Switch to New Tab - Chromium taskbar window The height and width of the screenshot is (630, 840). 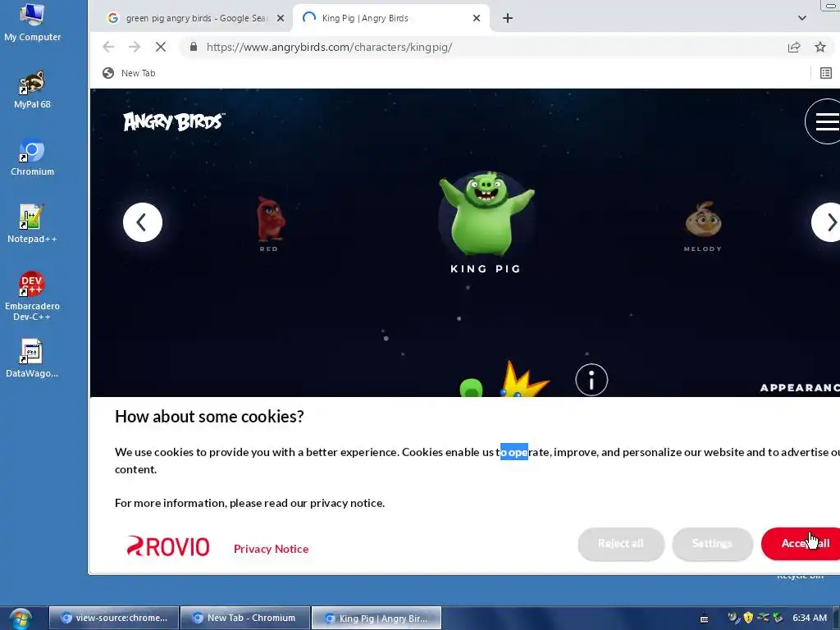[x=245, y=618]
